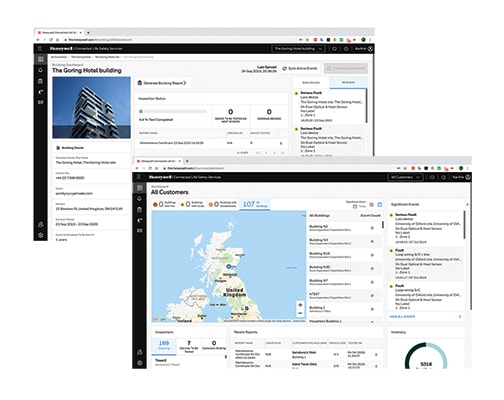Screen dimensions: 504x400
Task: Open buildings icon in Goring Hotel window sidebar
Action: [x=41, y=81]
